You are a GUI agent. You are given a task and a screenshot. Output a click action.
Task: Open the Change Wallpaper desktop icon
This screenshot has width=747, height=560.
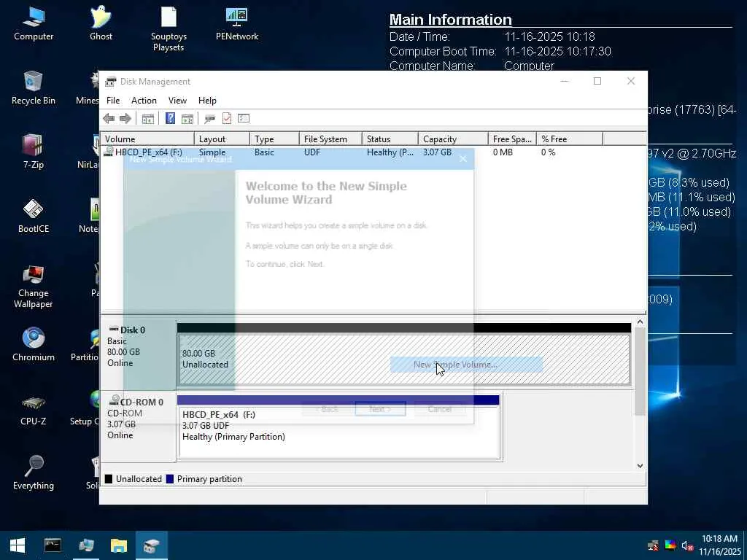point(34,287)
